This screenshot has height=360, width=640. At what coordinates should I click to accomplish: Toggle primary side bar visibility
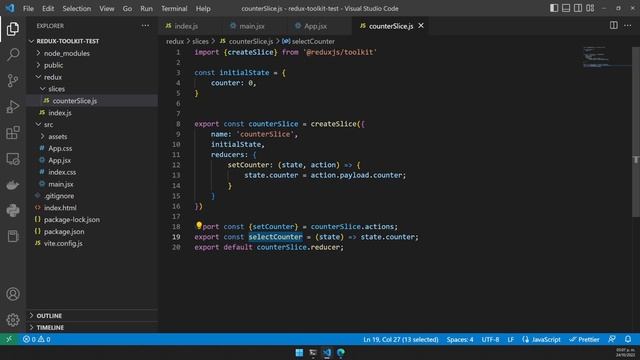[554, 8]
